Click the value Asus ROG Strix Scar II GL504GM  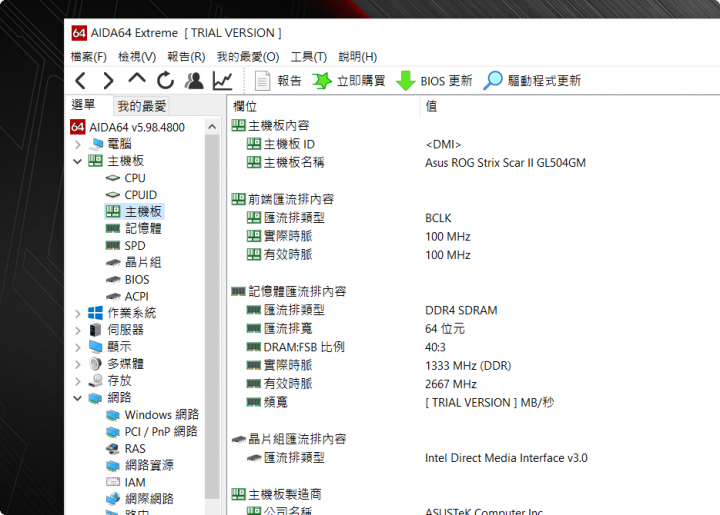[505, 163]
